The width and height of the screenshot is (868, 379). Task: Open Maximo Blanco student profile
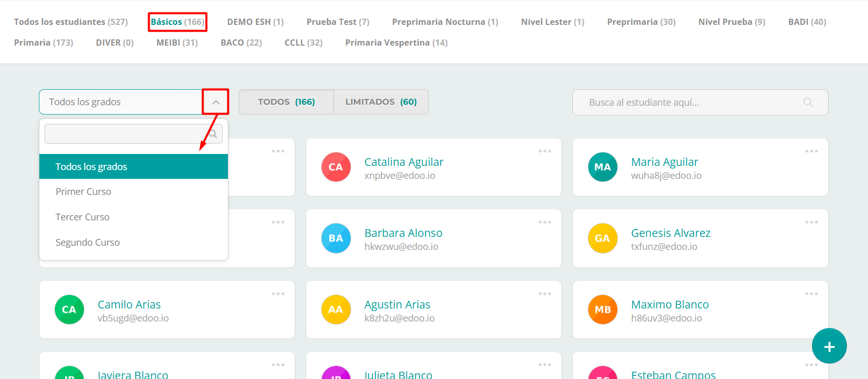point(670,304)
